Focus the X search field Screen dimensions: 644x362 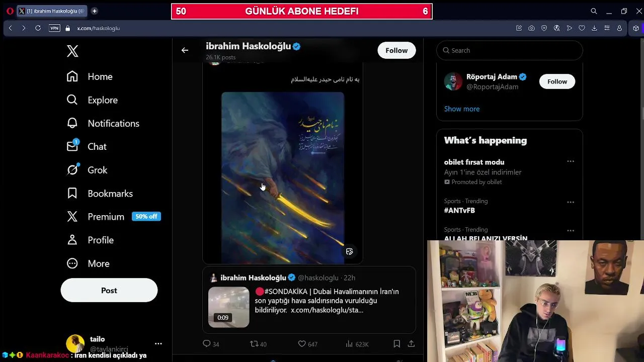(509, 50)
